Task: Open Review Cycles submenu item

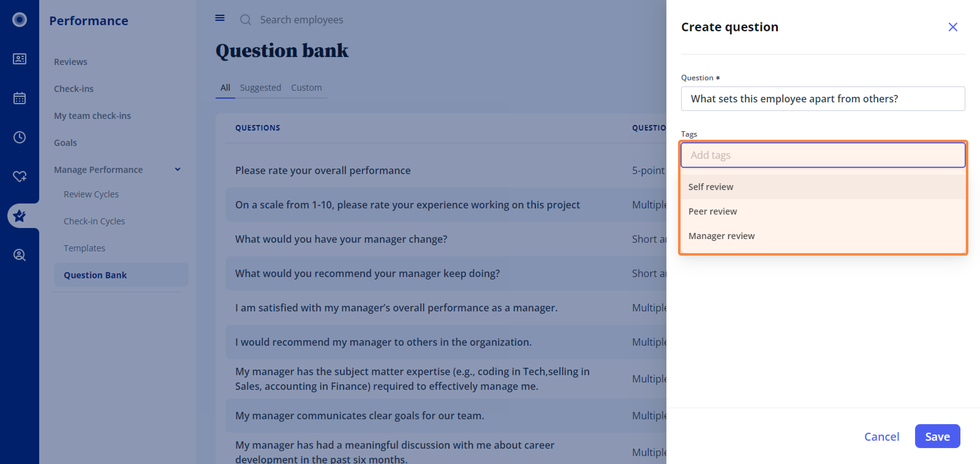Action: [91, 194]
